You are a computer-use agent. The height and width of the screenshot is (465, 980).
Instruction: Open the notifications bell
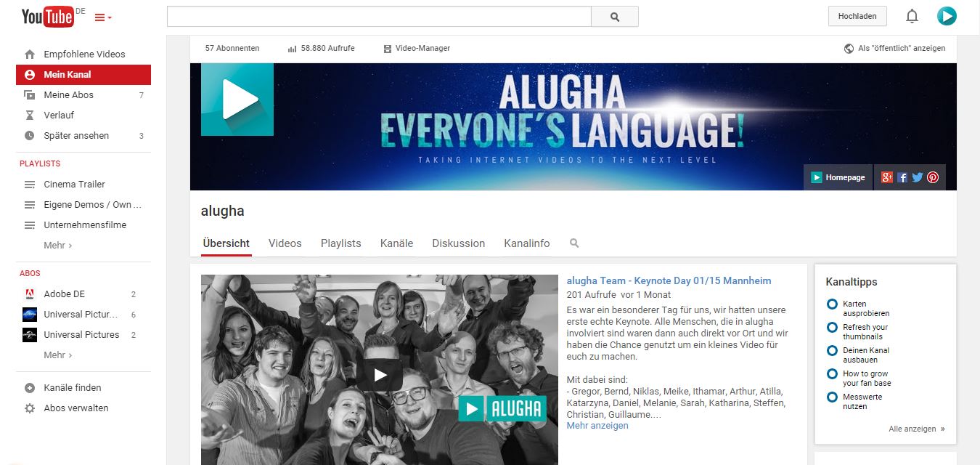(912, 16)
